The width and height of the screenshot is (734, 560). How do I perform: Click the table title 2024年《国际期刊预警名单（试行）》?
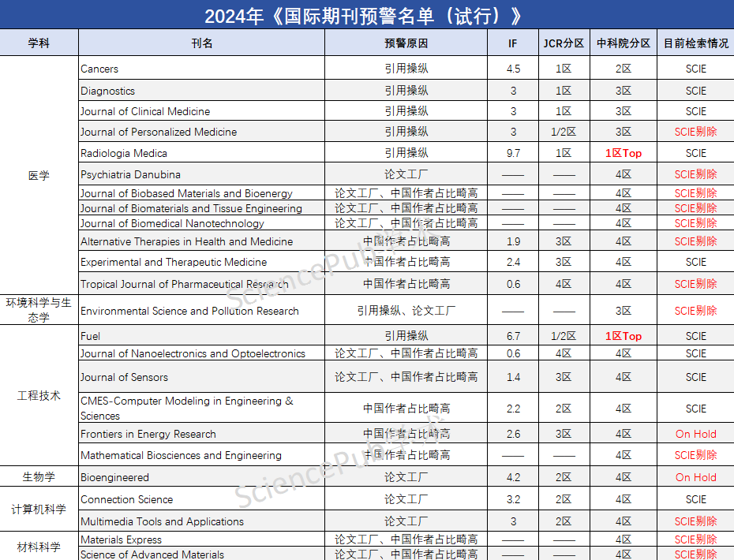coord(363,16)
